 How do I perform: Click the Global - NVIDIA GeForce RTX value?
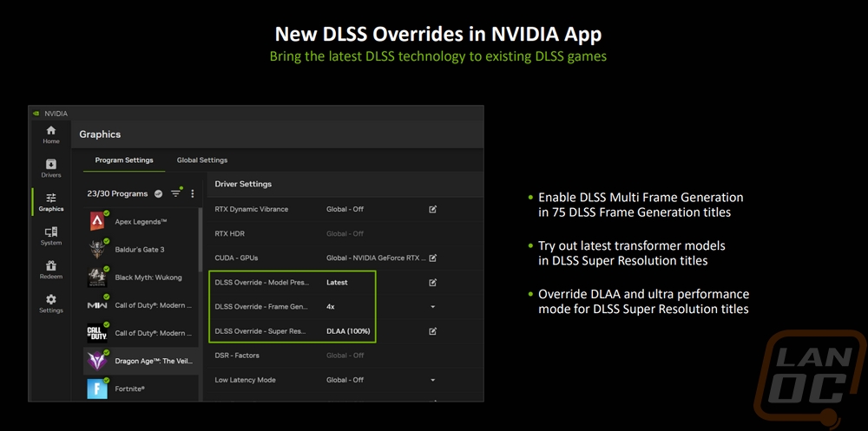pyautogui.click(x=377, y=258)
